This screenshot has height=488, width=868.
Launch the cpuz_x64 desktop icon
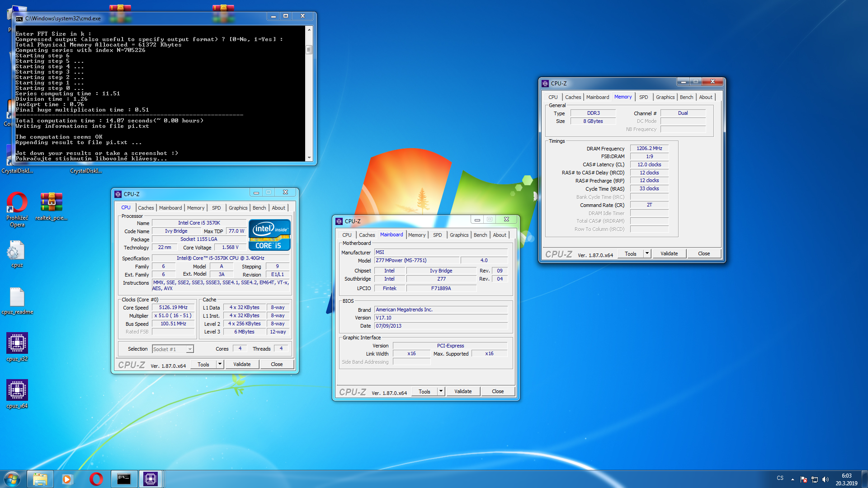click(17, 394)
